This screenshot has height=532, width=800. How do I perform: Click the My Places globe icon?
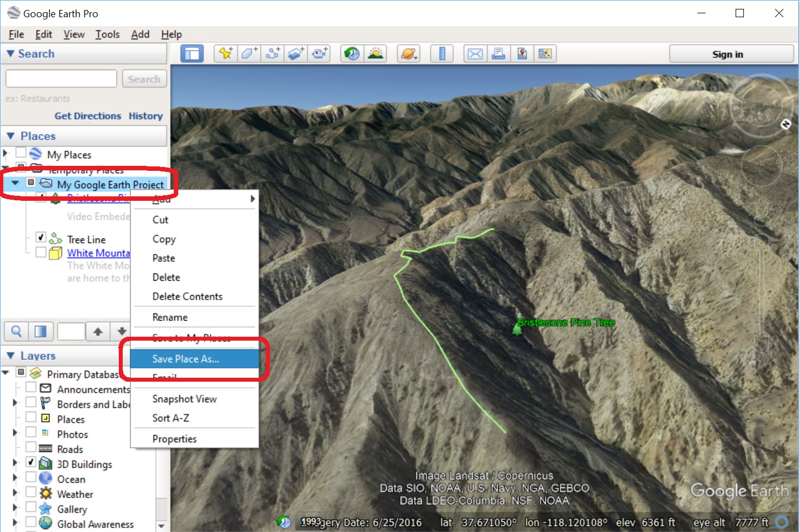36,154
